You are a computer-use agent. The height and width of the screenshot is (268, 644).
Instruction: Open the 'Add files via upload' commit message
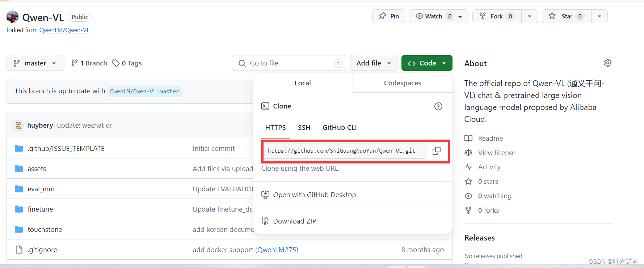tap(223, 169)
